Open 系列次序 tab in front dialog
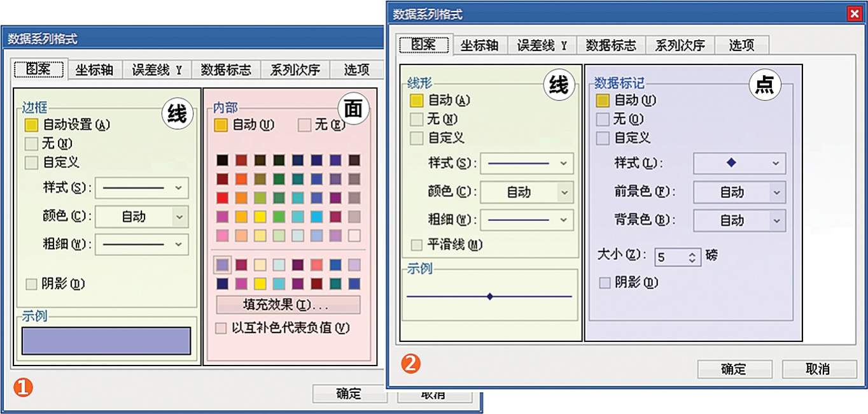The height and width of the screenshot is (414, 868). tap(680, 45)
